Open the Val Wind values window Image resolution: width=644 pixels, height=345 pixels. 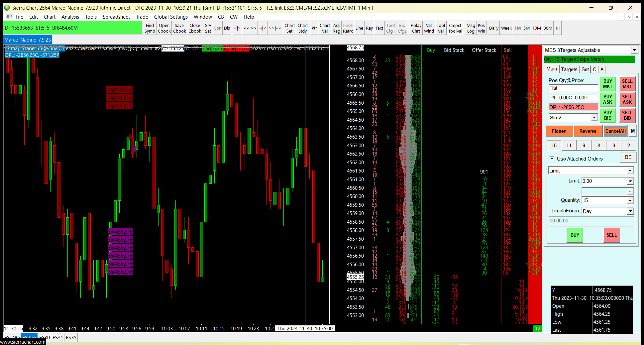429,28
